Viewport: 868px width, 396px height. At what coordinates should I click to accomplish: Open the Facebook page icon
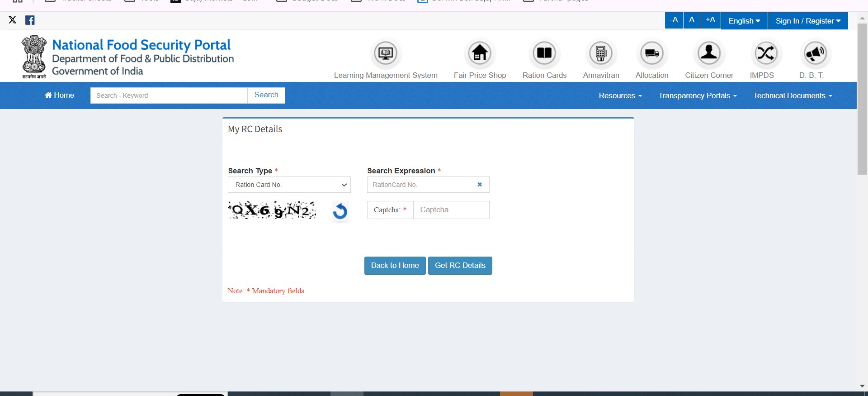30,20
